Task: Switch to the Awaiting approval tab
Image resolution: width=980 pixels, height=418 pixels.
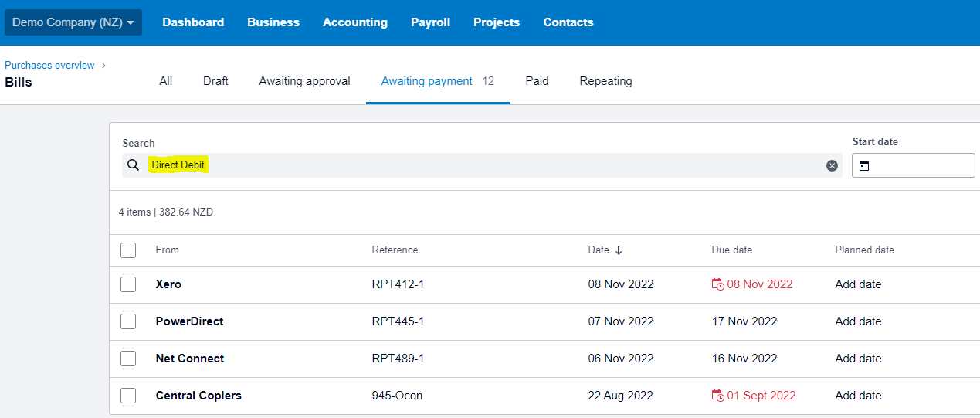Action: click(304, 81)
